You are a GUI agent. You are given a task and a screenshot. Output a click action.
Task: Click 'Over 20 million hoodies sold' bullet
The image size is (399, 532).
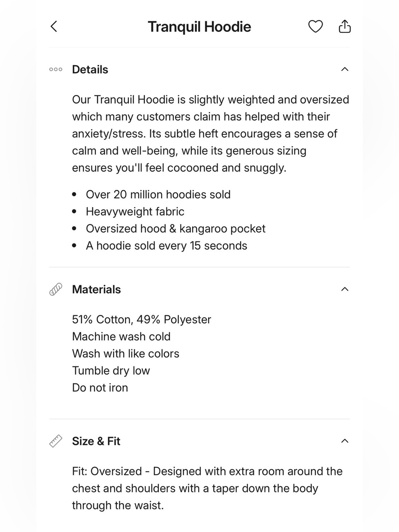tap(158, 194)
